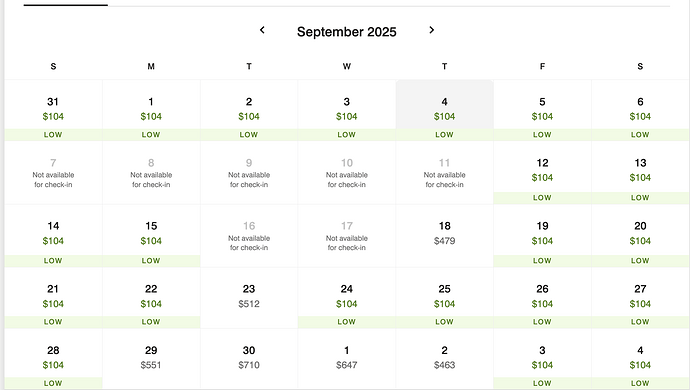This screenshot has width=690, height=390.
Task: Select September 6 Saturday date
Action: 640,110
